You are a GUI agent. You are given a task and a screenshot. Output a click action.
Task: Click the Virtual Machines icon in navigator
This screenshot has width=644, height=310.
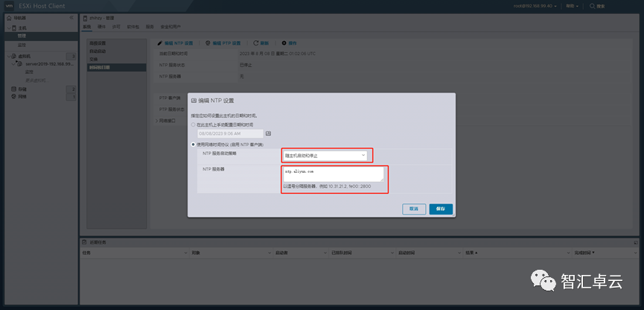(14, 57)
